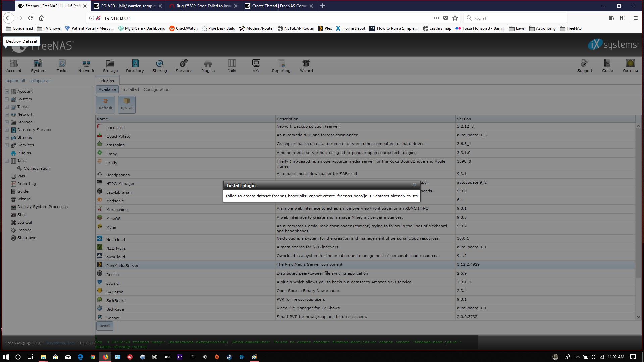Select the Plugins main tab
This screenshot has height=362, width=644.
107,81
